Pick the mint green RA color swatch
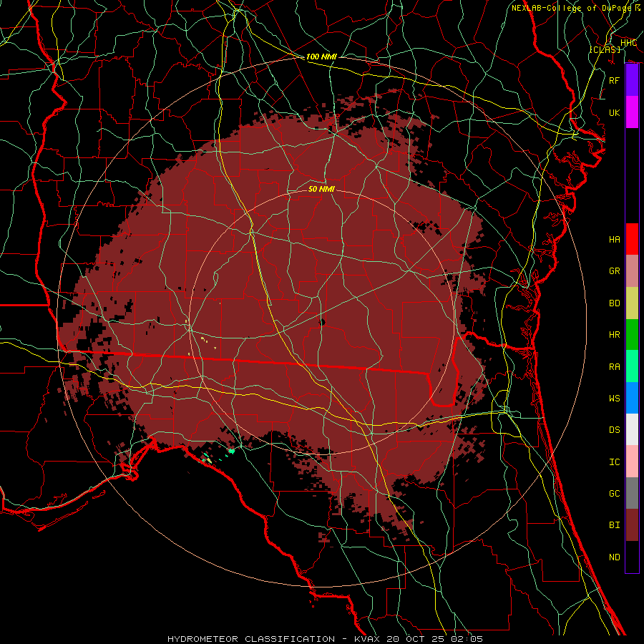 [x=632, y=366]
